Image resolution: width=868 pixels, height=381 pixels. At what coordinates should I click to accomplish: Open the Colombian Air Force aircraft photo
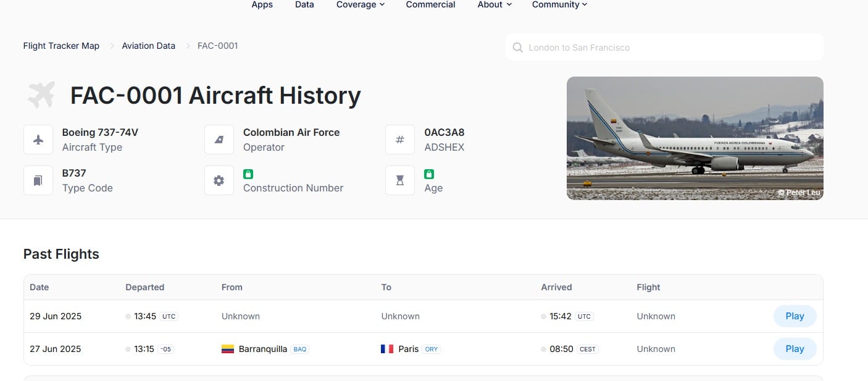coord(695,138)
